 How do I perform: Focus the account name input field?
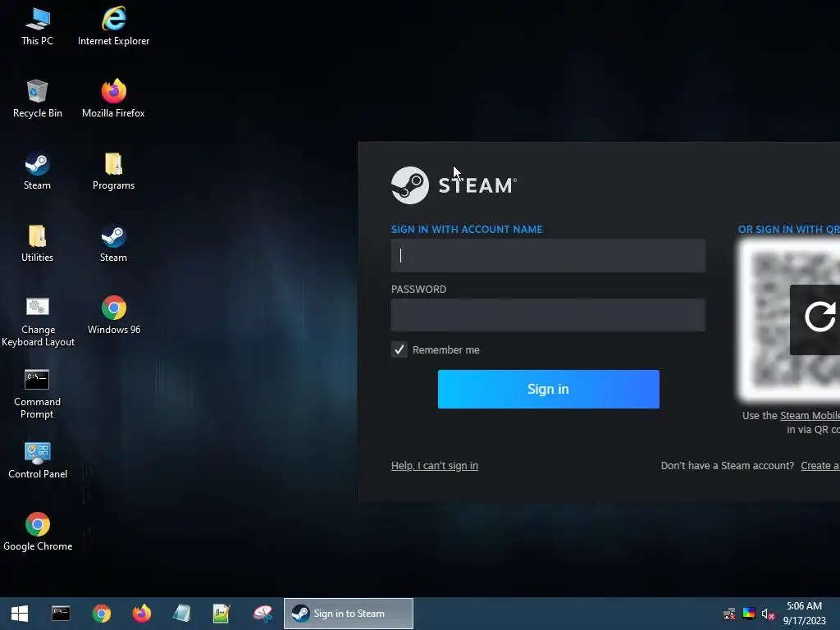point(548,256)
